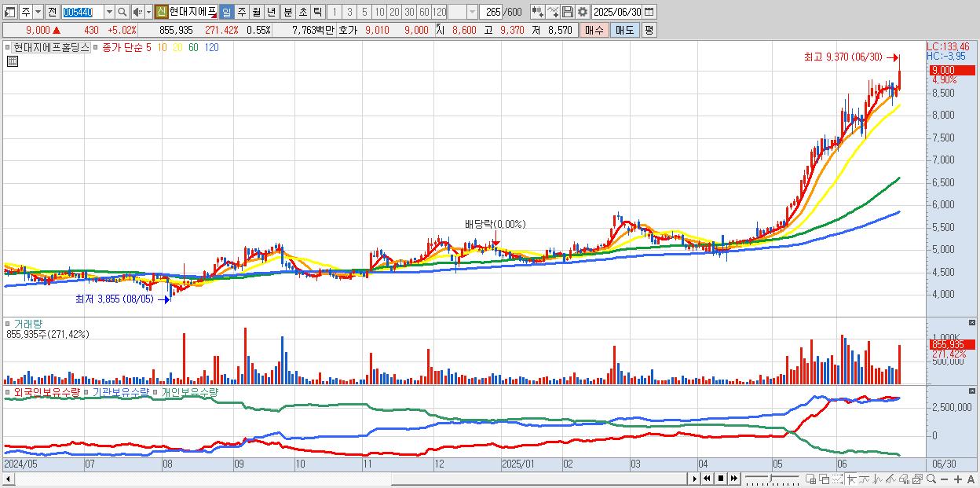This screenshot has width=980, height=488.
Task: Select the 5 interval button
Action: click(x=364, y=12)
